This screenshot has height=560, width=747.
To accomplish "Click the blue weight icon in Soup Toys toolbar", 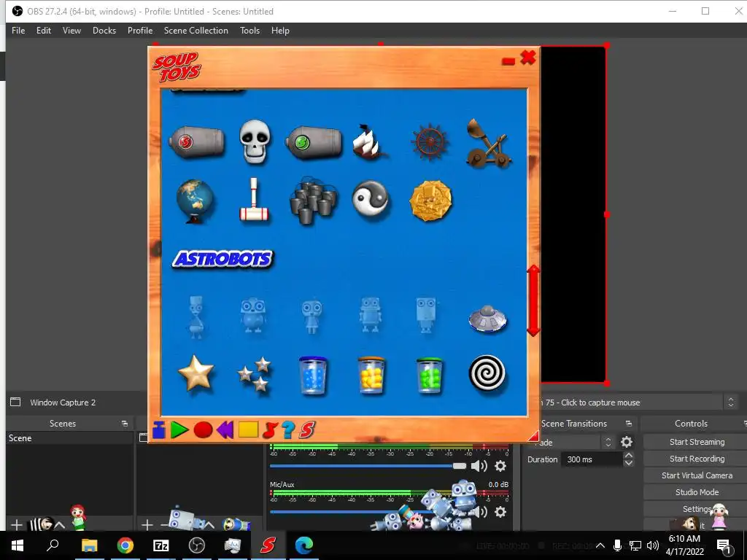I will (x=158, y=430).
